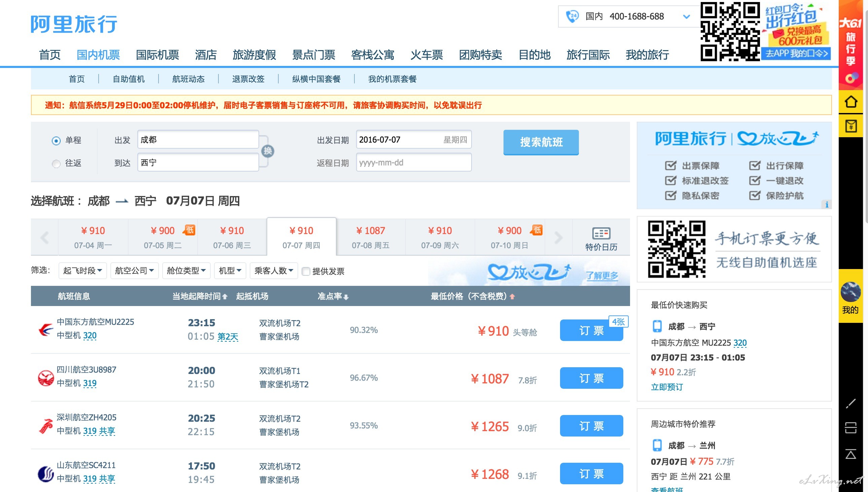Click the back-to-top arrow icon in sidebar

coord(851,454)
